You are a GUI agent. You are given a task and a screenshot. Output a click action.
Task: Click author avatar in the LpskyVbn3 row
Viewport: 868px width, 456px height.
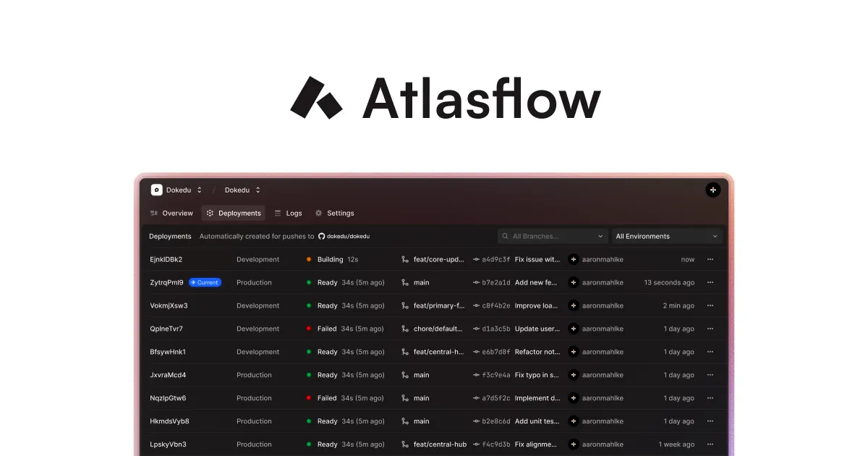[574, 444]
